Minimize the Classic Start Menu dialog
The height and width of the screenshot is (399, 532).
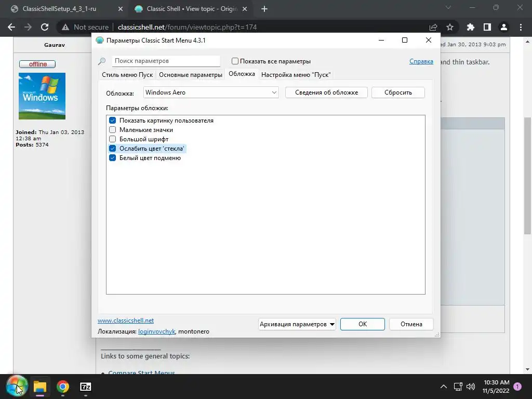pyautogui.click(x=381, y=40)
